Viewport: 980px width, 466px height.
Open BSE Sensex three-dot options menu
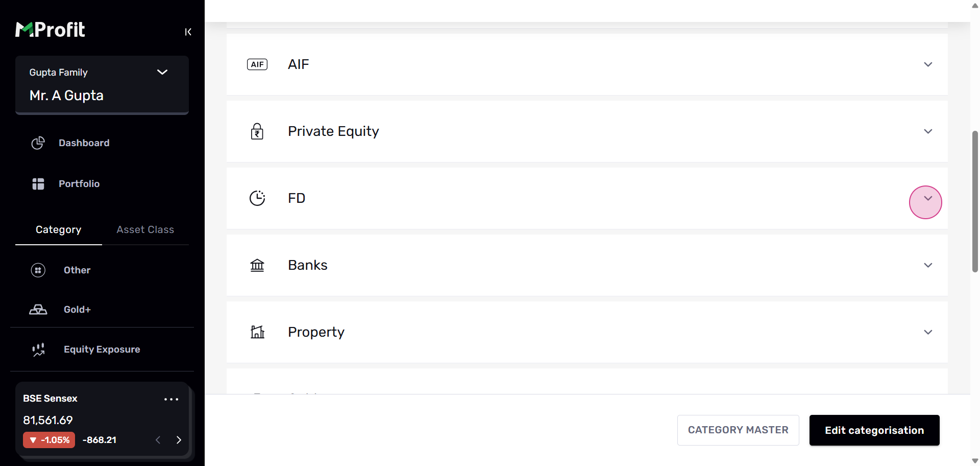pos(171,399)
